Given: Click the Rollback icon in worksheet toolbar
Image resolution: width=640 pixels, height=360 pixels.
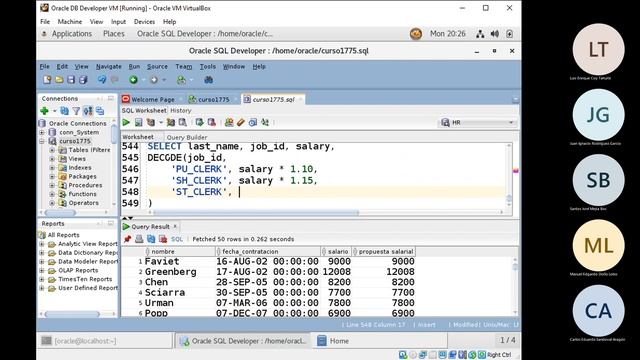Looking at the screenshot, I should click(211, 122).
